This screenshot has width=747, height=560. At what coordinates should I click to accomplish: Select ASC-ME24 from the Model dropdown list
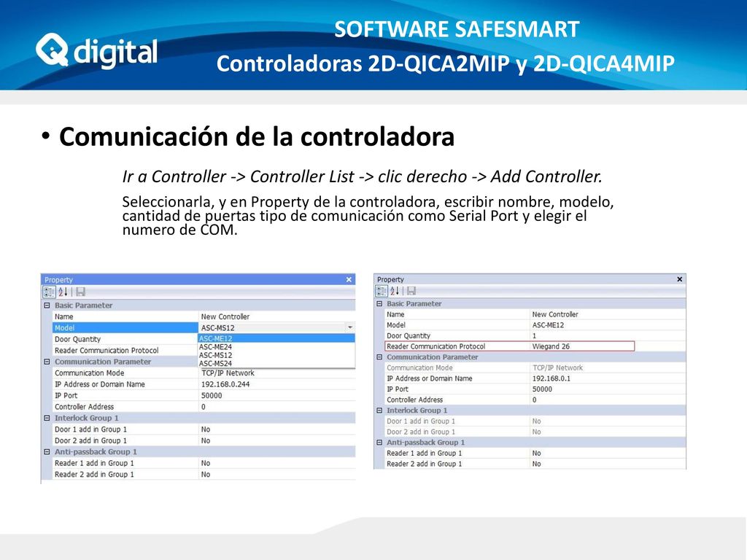(276, 346)
